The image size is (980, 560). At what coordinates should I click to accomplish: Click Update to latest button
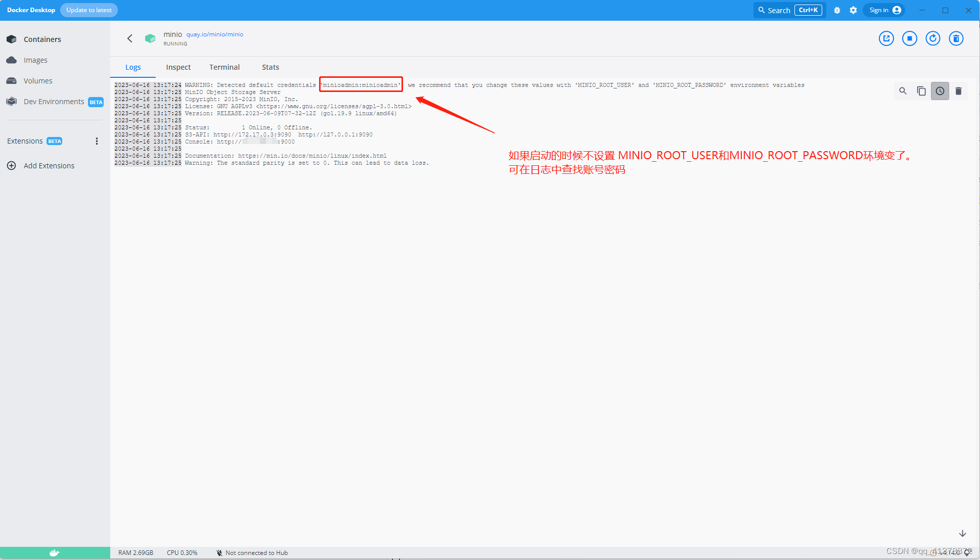pos(88,10)
